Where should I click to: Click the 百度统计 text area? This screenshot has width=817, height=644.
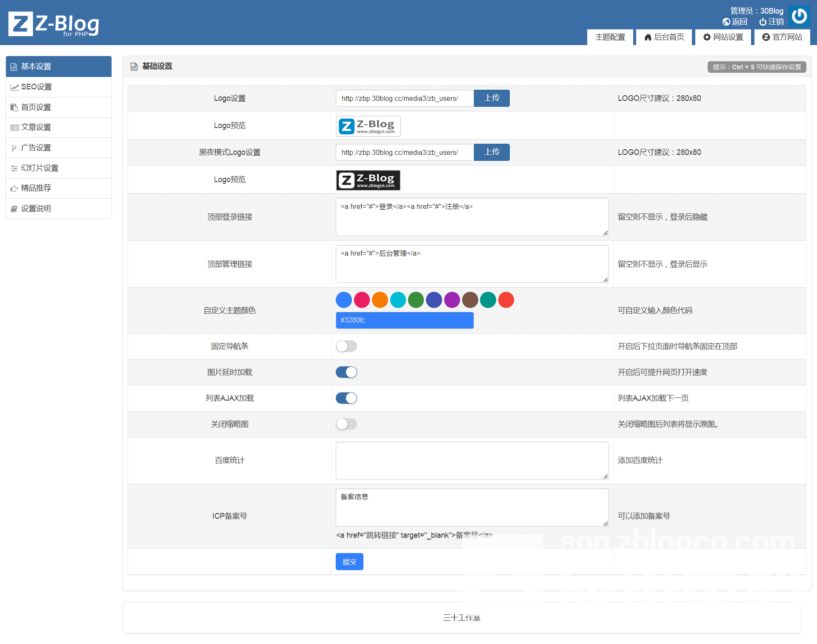pyautogui.click(x=471, y=460)
